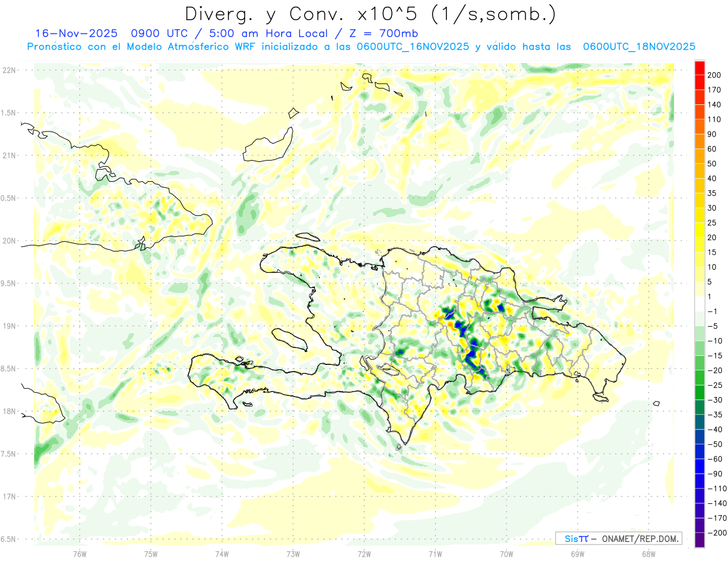Click the "ONAMET/REP.DOM." source label
The height and width of the screenshot is (562, 728).
pyautogui.click(x=639, y=538)
